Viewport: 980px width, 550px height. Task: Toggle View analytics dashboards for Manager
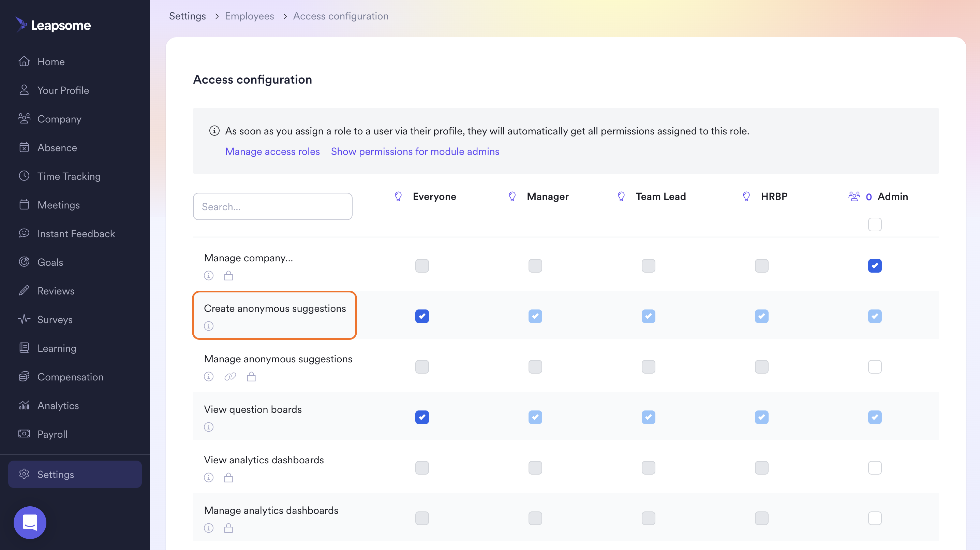(x=535, y=468)
